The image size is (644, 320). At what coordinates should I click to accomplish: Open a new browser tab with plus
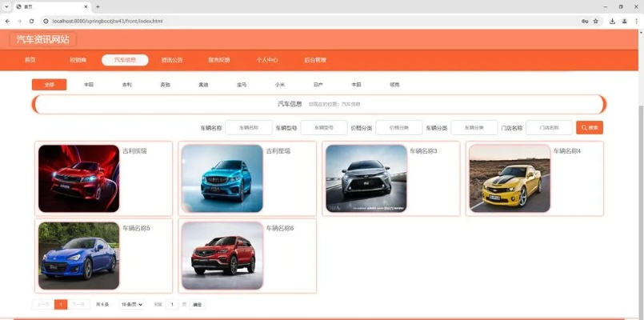98,6
